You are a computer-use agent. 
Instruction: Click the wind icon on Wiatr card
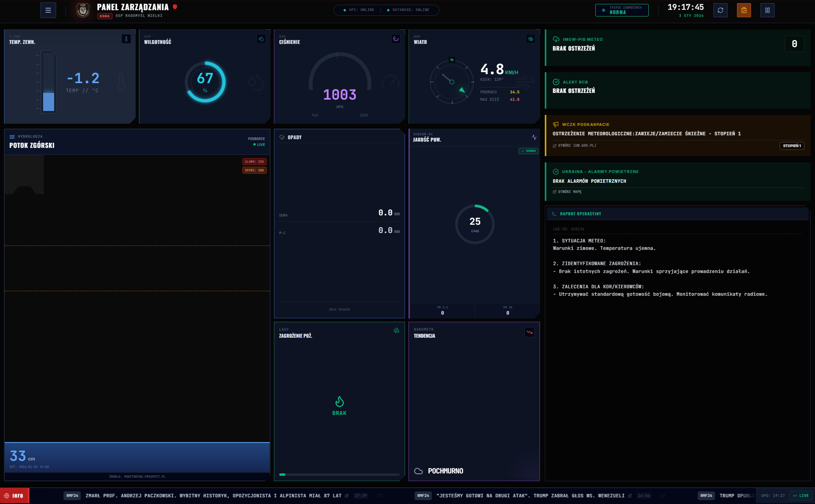pos(531,39)
